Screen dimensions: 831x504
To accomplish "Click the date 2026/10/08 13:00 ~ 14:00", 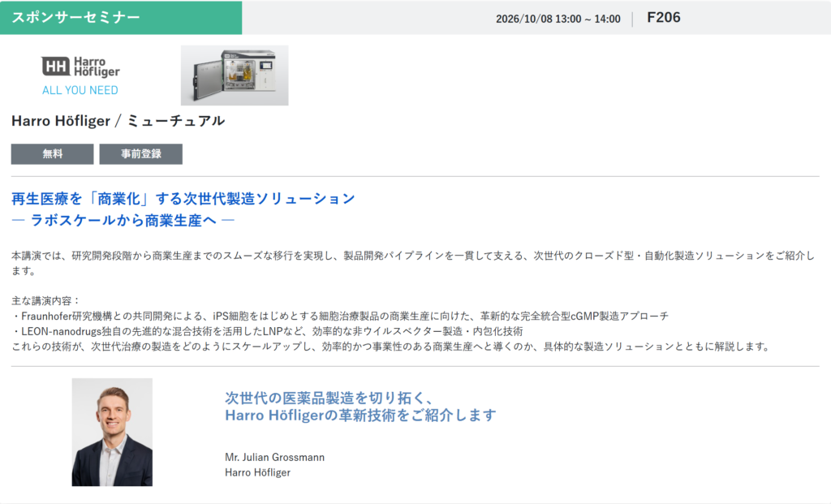I will pyautogui.click(x=558, y=19).
